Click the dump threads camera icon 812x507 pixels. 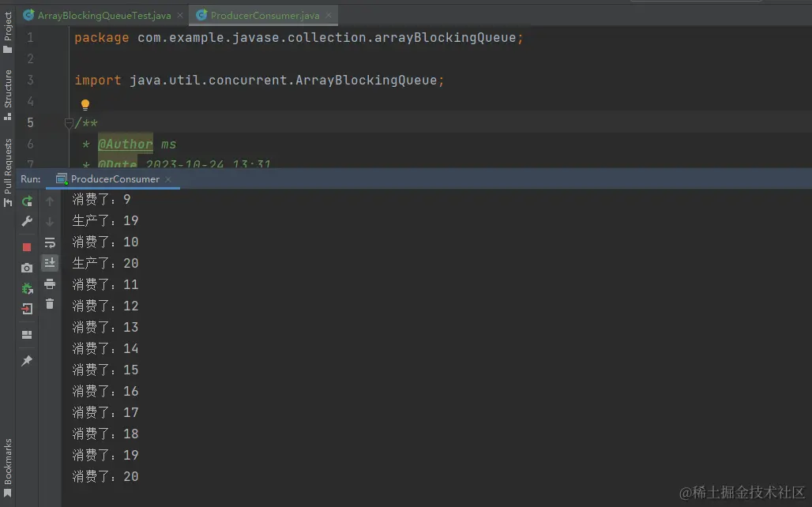[x=27, y=268]
